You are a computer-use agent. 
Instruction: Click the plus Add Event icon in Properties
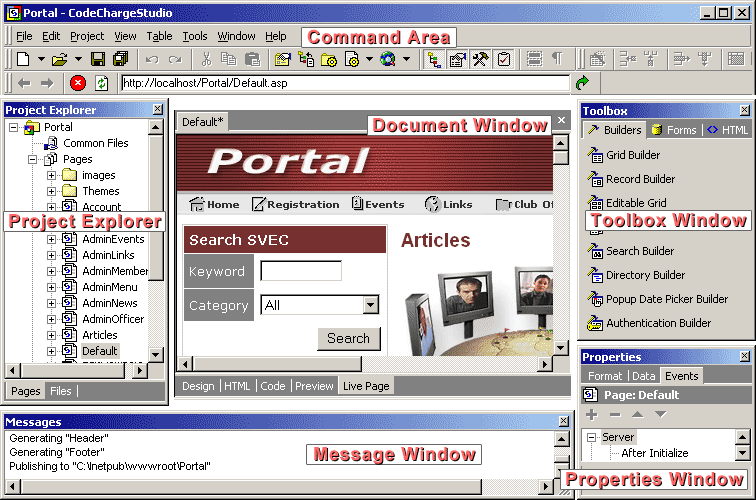(591, 414)
